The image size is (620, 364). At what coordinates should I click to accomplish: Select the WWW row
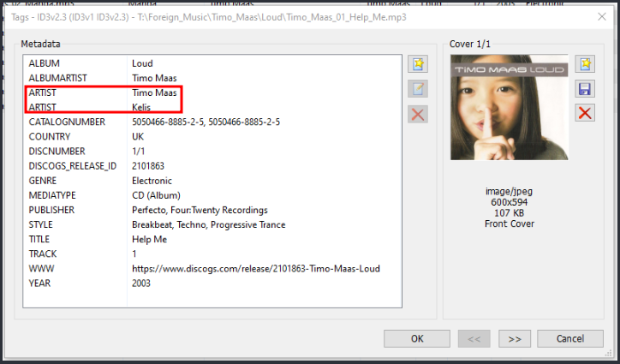[x=212, y=268]
